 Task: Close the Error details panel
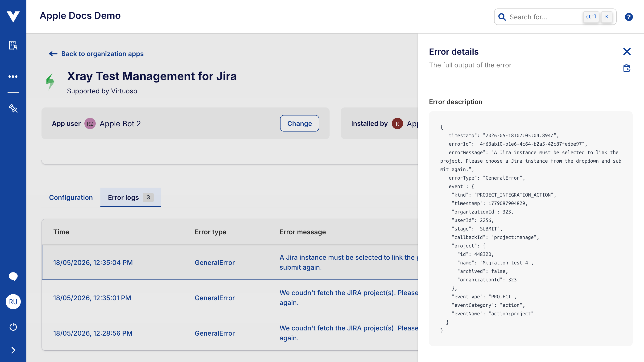click(627, 52)
